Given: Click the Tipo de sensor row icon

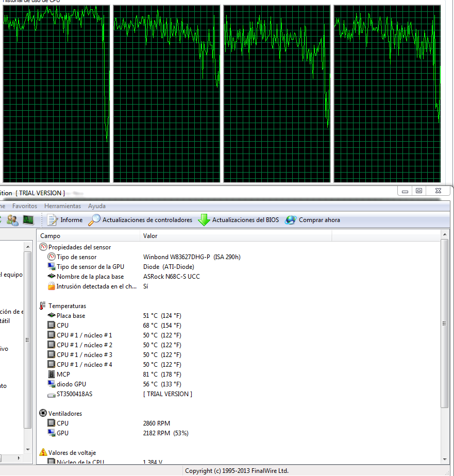Looking at the screenshot, I should [52, 257].
